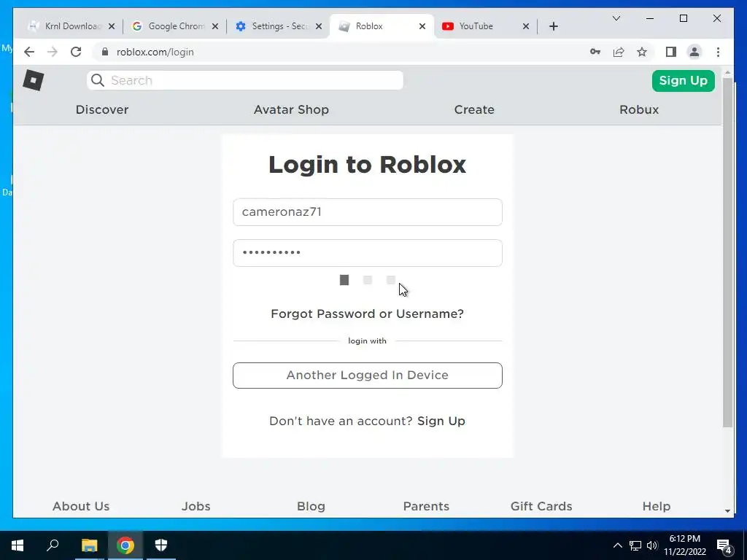Click the username field with cameronaz71
This screenshot has height=560, width=747.
(x=368, y=212)
